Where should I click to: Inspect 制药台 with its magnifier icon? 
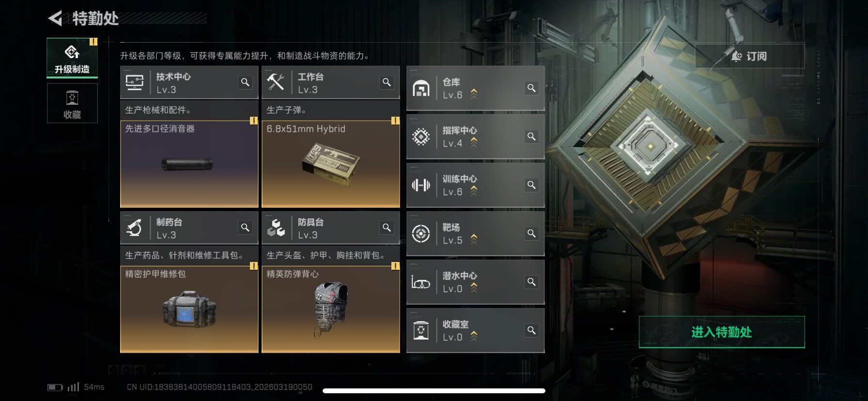pyautogui.click(x=246, y=228)
